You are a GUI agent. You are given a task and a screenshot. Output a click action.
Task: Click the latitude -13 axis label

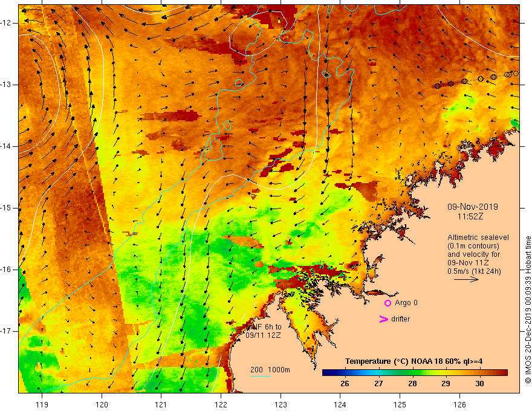pyautogui.click(x=6, y=85)
